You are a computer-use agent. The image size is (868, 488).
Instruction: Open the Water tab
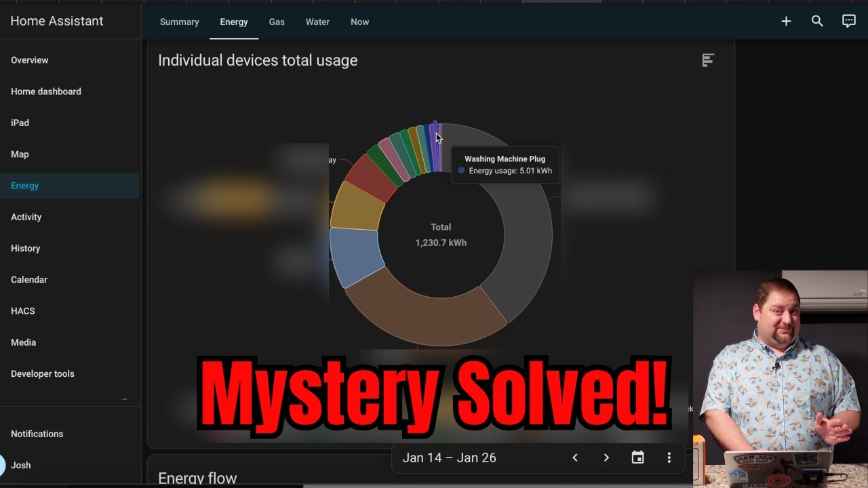pyautogui.click(x=317, y=22)
